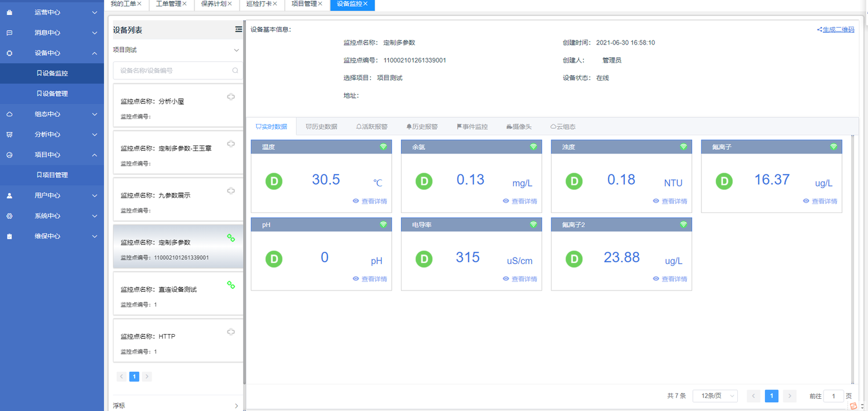Close the 我的工单 tab
This screenshot has width=868, height=411.
point(139,4)
